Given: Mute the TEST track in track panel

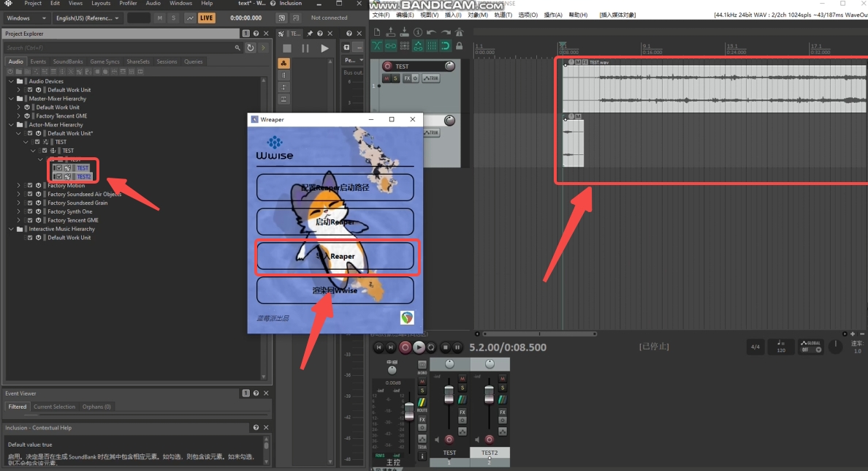Looking at the screenshot, I should click(387, 78).
